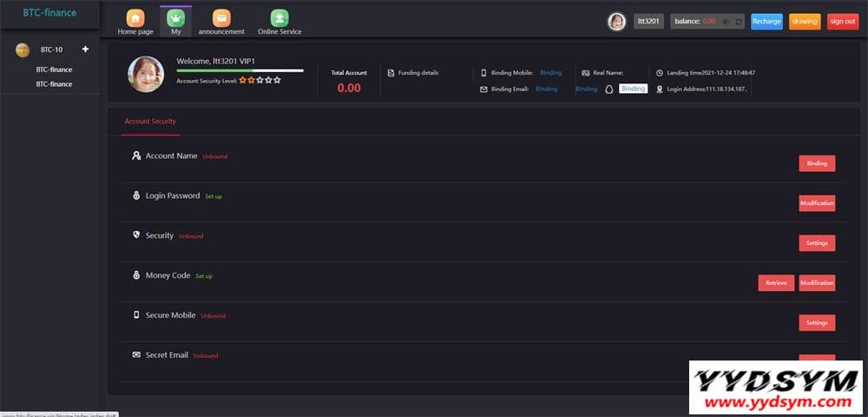Click the Account Security Level stars
The height and width of the screenshot is (417, 868).
(260, 80)
